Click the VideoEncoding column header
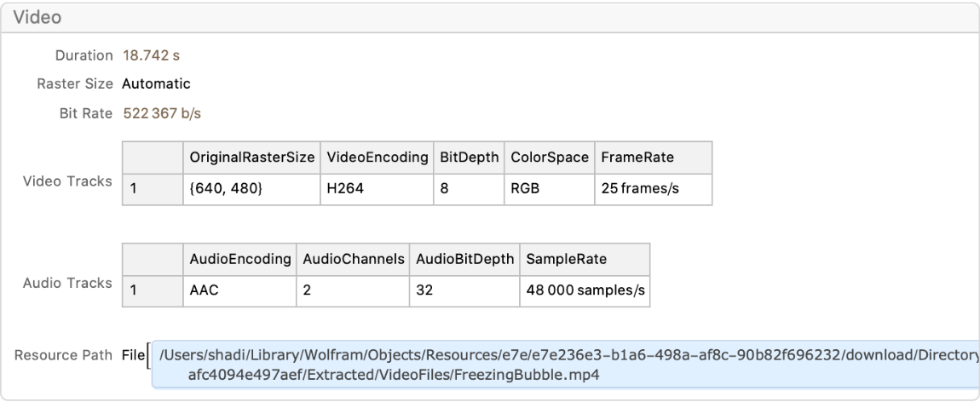The height and width of the screenshot is (402, 980). [376, 158]
